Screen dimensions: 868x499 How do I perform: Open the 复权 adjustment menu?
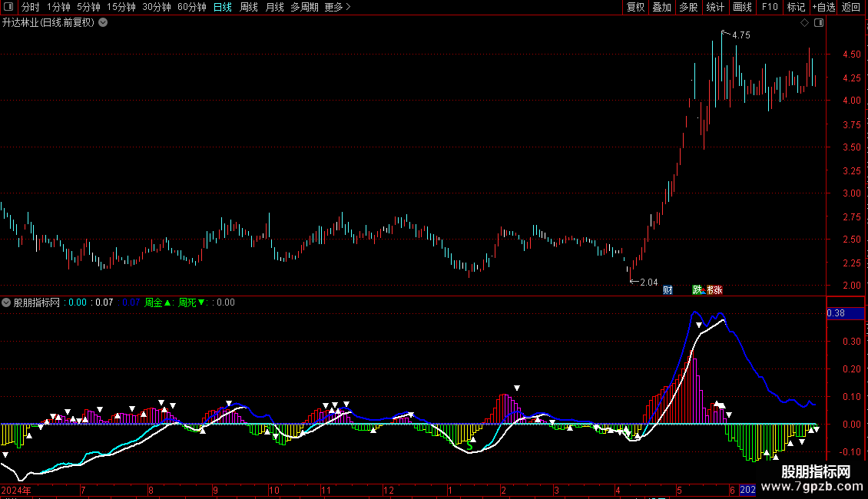(x=635, y=7)
